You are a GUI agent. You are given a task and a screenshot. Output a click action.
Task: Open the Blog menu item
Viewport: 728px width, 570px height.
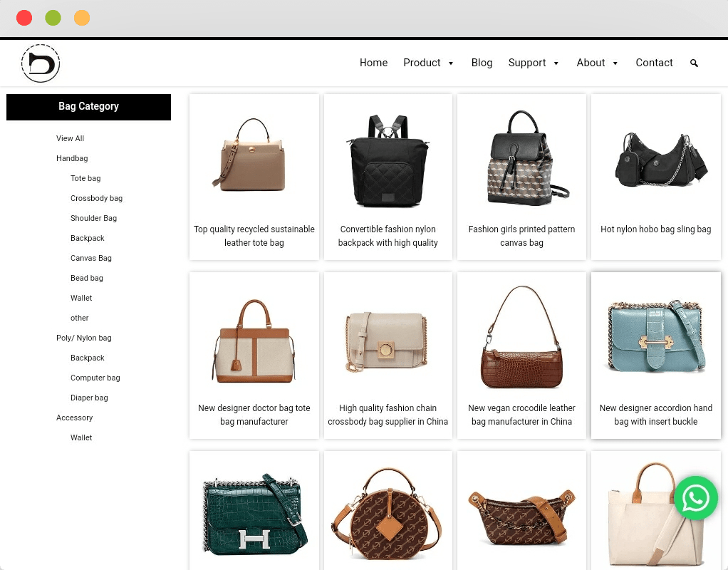[482, 63]
